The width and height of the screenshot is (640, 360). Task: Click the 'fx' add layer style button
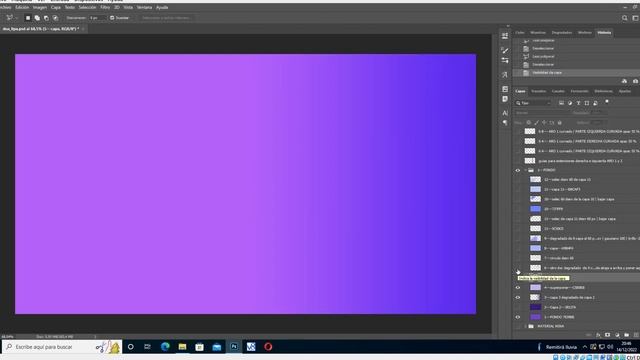tap(598, 335)
